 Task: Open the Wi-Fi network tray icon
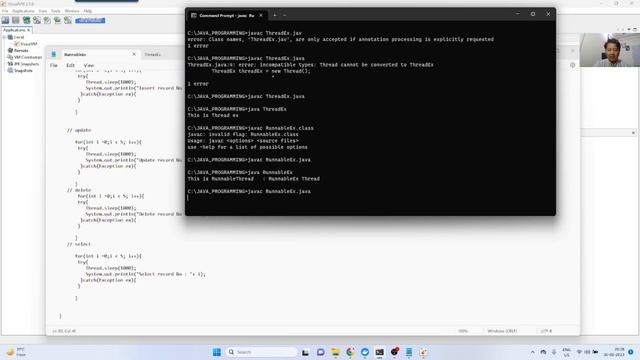click(x=579, y=352)
